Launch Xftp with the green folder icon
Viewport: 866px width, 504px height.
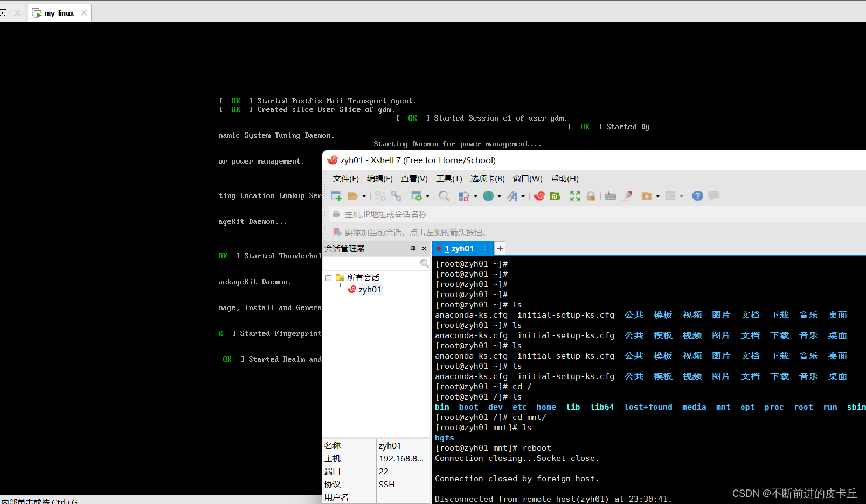tap(555, 196)
